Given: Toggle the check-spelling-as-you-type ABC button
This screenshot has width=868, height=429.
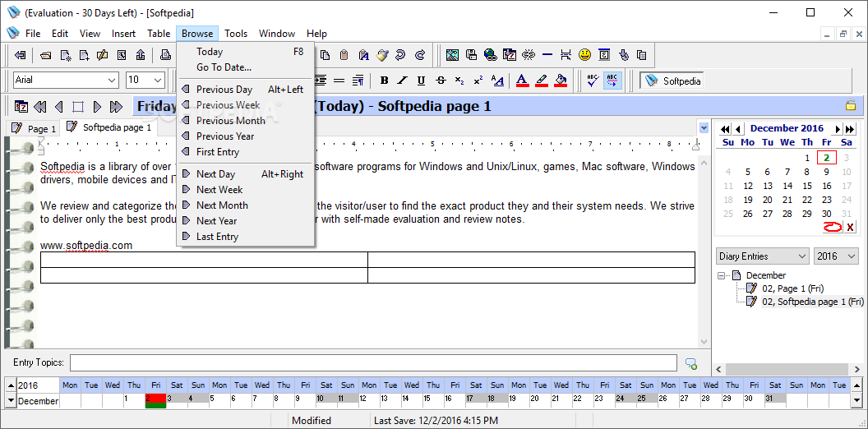Looking at the screenshot, I should [x=612, y=81].
